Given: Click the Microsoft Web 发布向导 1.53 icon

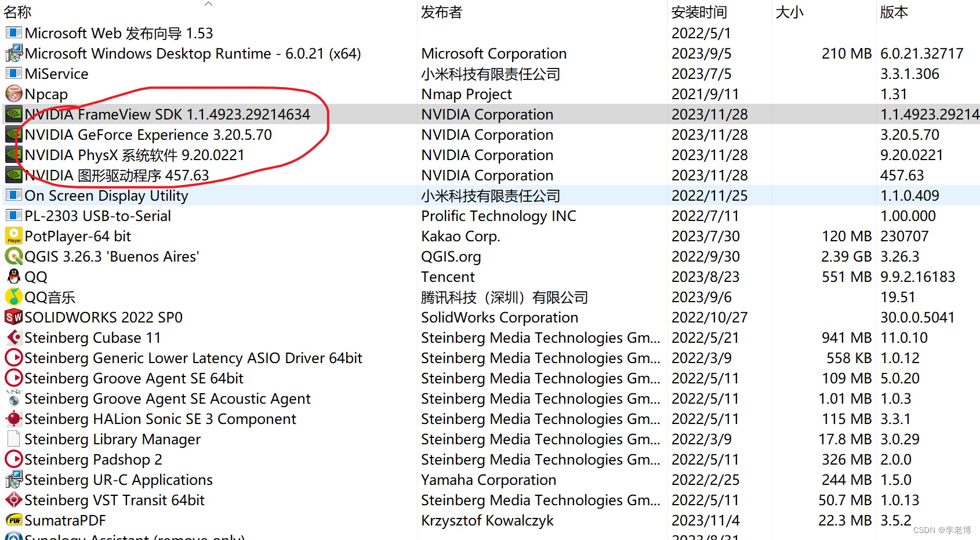Looking at the screenshot, I should (x=14, y=32).
